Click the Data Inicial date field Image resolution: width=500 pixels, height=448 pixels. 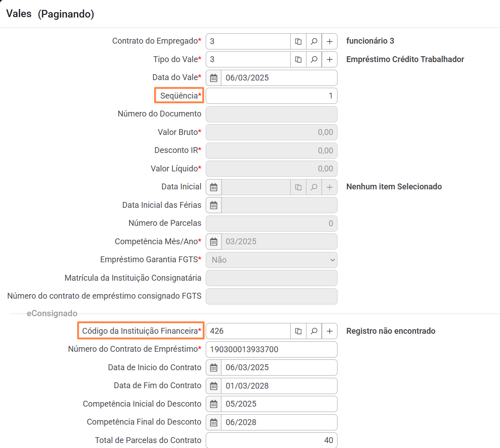(x=256, y=187)
